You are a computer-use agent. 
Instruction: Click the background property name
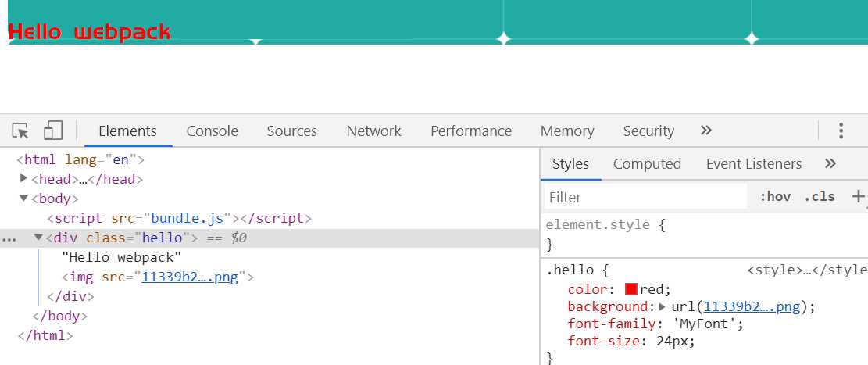pyautogui.click(x=608, y=307)
